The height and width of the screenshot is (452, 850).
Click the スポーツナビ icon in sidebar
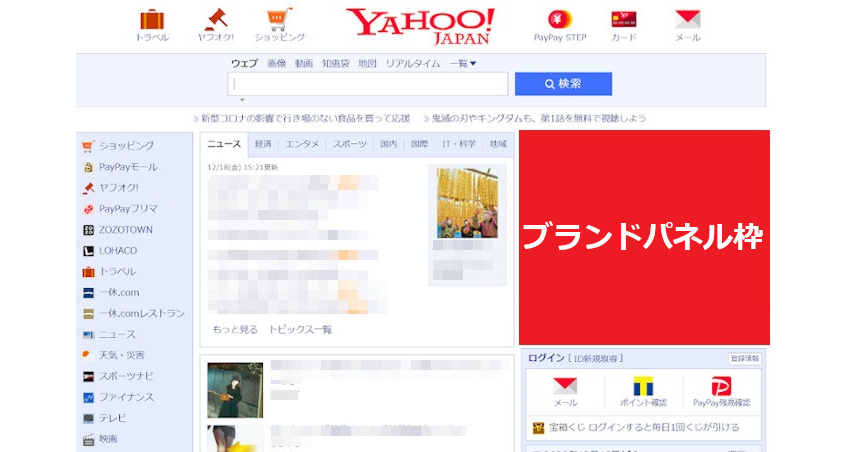pos(88,377)
